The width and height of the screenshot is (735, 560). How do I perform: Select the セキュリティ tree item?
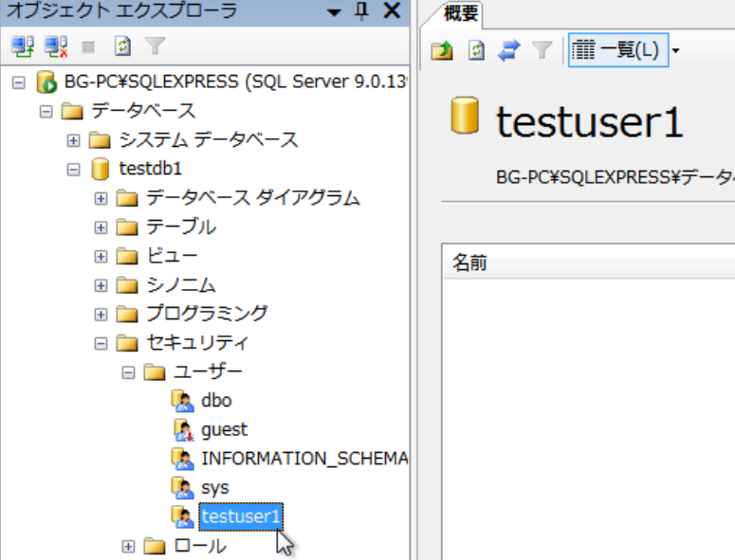click(197, 343)
